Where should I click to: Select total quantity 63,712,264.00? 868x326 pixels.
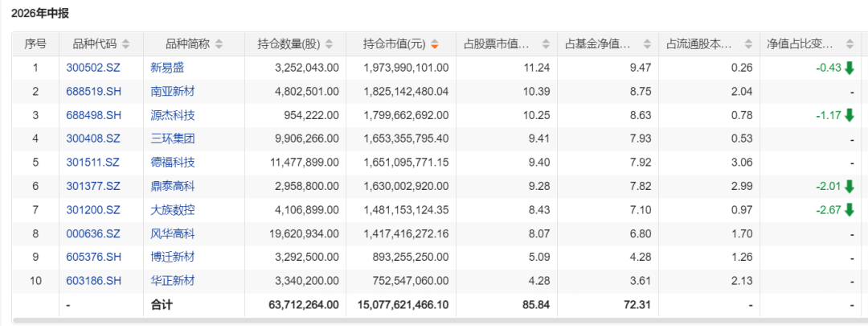[x=304, y=304]
